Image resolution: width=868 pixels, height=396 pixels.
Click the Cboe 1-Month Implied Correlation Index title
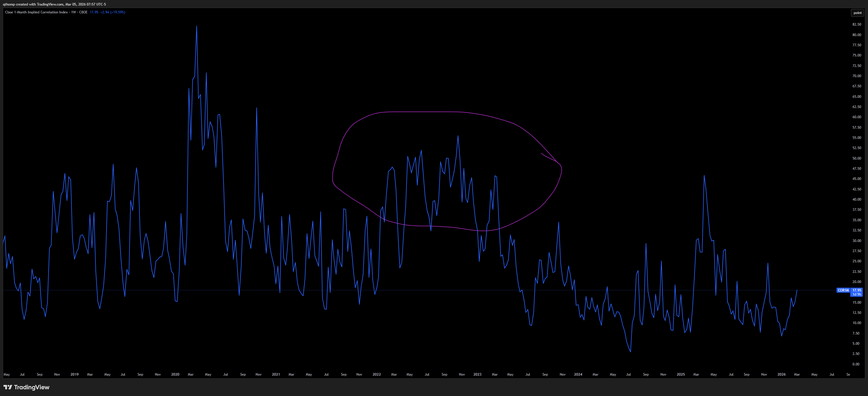[x=36, y=12]
